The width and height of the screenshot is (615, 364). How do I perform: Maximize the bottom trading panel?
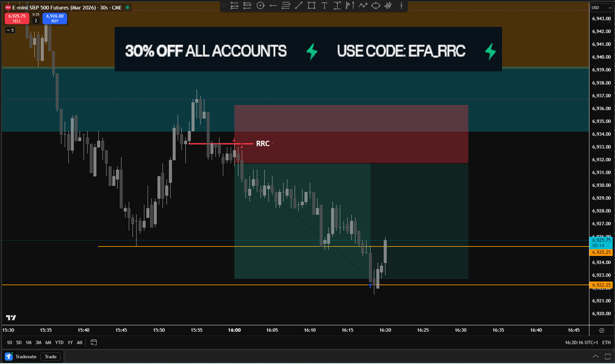(606, 356)
